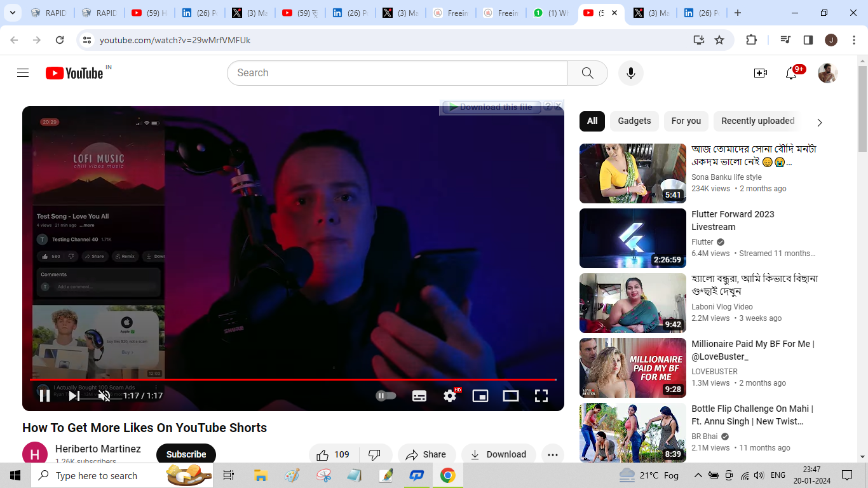Open Bottle Flip Challenge On Mahi title
The width and height of the screenshot is (868, 488).
[752, 415]
